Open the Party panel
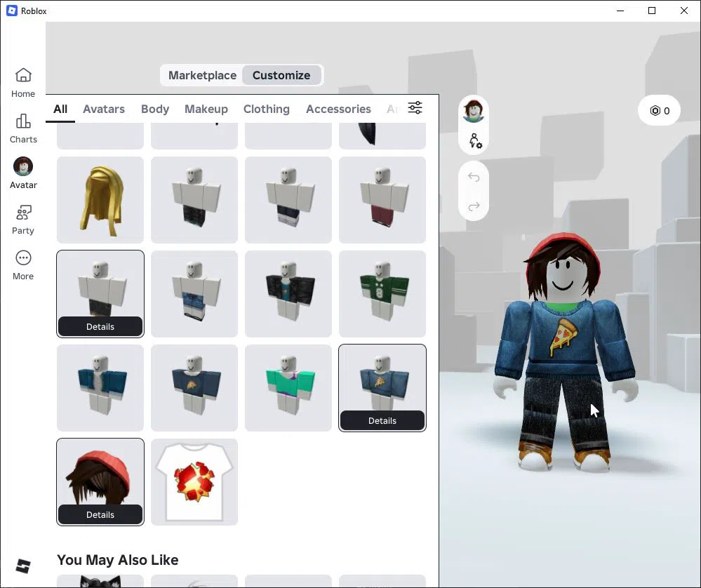Screen dimensions: 701x588 pyautogui.click(x=23, y=220)
